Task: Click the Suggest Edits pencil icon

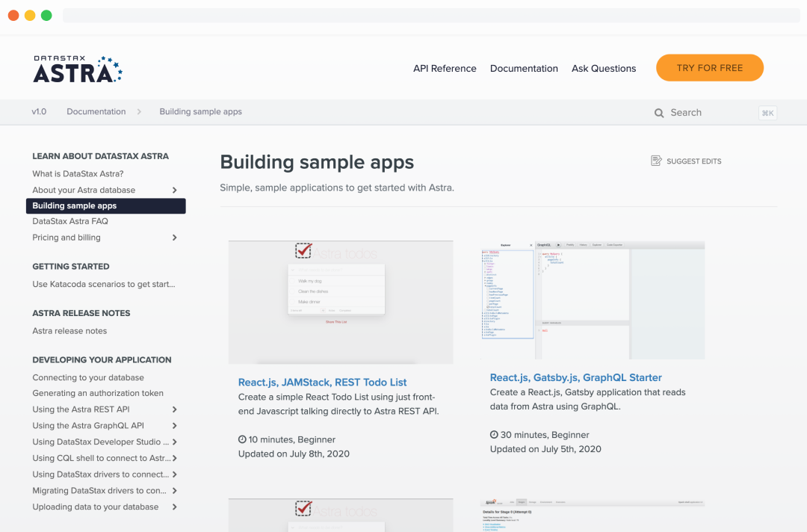Action: click(656, 161)
